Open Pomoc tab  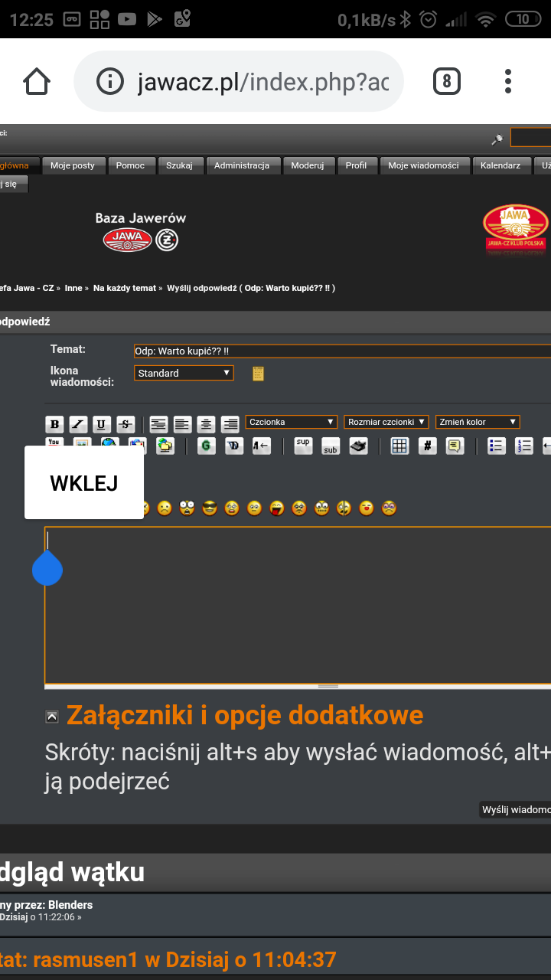coord(130,165)
